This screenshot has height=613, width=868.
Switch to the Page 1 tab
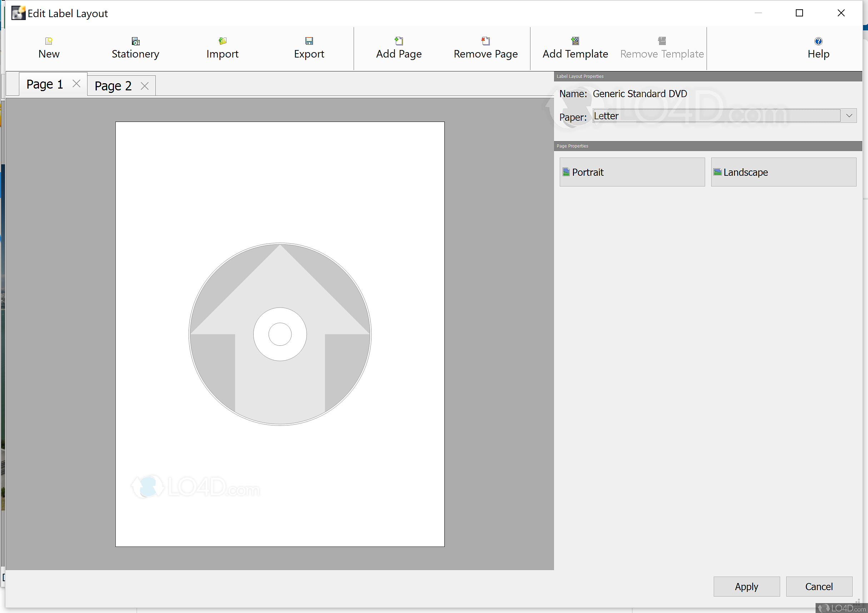(x=44, y=84)
